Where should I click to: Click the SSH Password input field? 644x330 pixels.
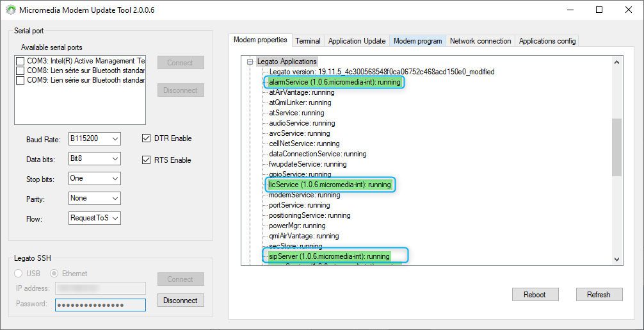(x=100, y=304)
